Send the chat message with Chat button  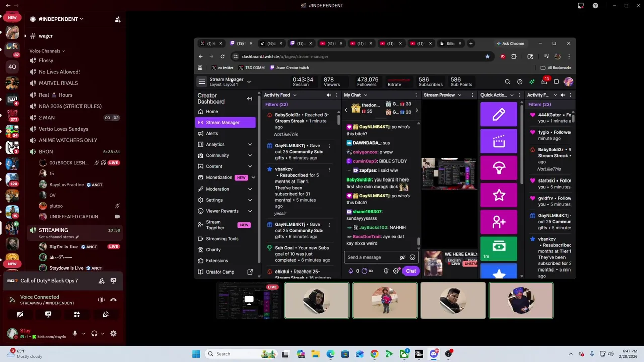411,271
